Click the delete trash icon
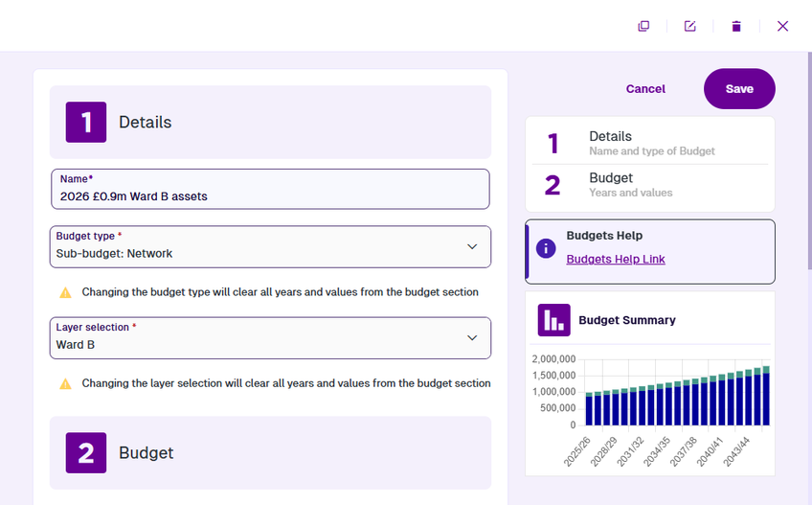The height and width of the screenshot is (505, 812). [735, 26]
